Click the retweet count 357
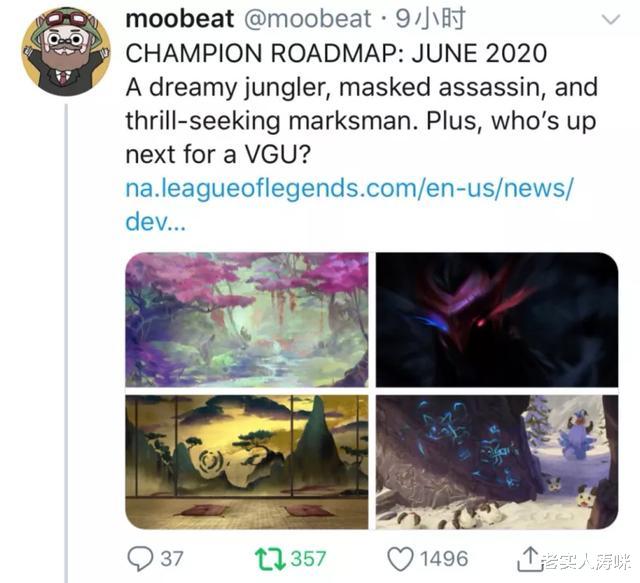 coord(309,559)
